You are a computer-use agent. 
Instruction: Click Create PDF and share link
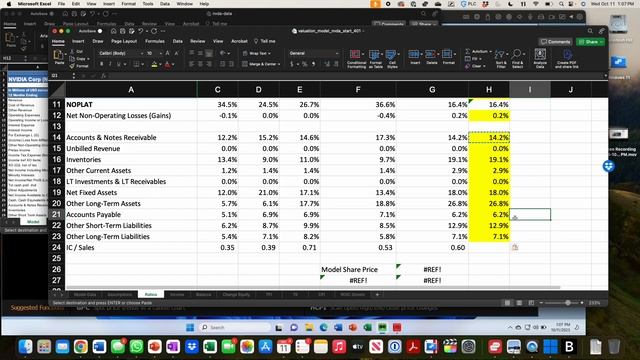click(567, 59)
